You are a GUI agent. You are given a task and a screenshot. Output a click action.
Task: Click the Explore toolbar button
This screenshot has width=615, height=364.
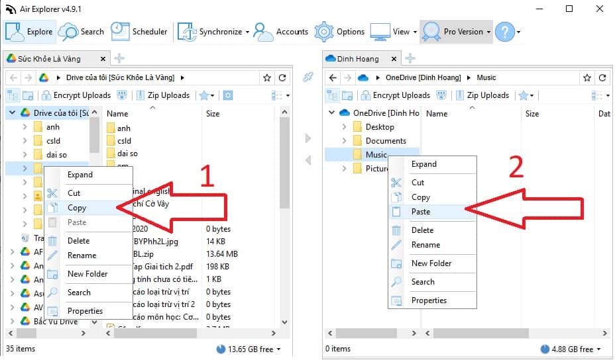pyautogui.click(x=30, y=31)
